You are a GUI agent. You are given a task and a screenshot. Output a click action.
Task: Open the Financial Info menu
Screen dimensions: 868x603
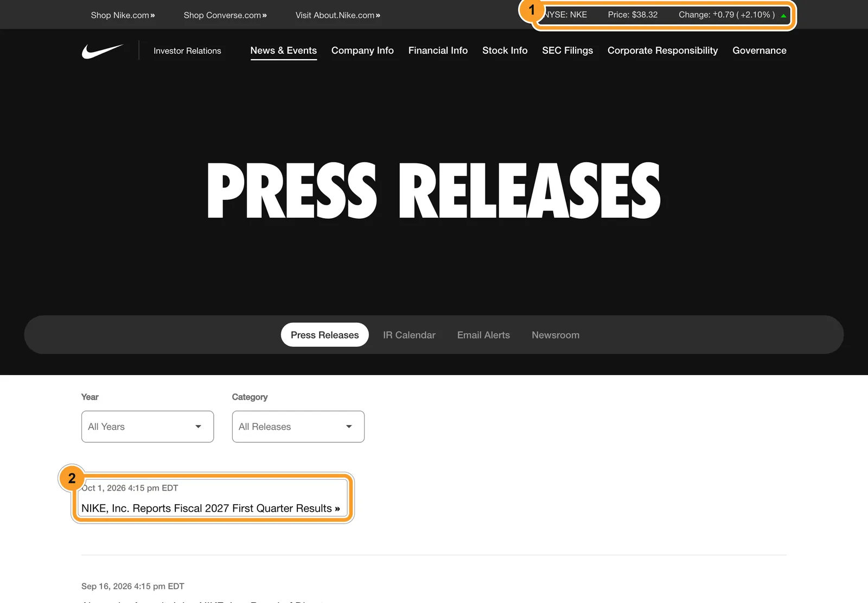pyautogui.click(x=438, y=50)
